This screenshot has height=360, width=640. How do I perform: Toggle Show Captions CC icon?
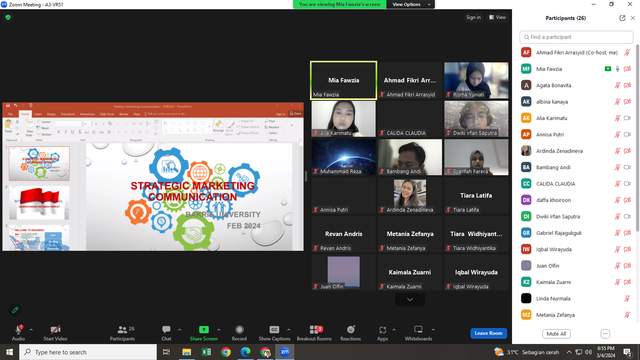(x=274, y=329)
